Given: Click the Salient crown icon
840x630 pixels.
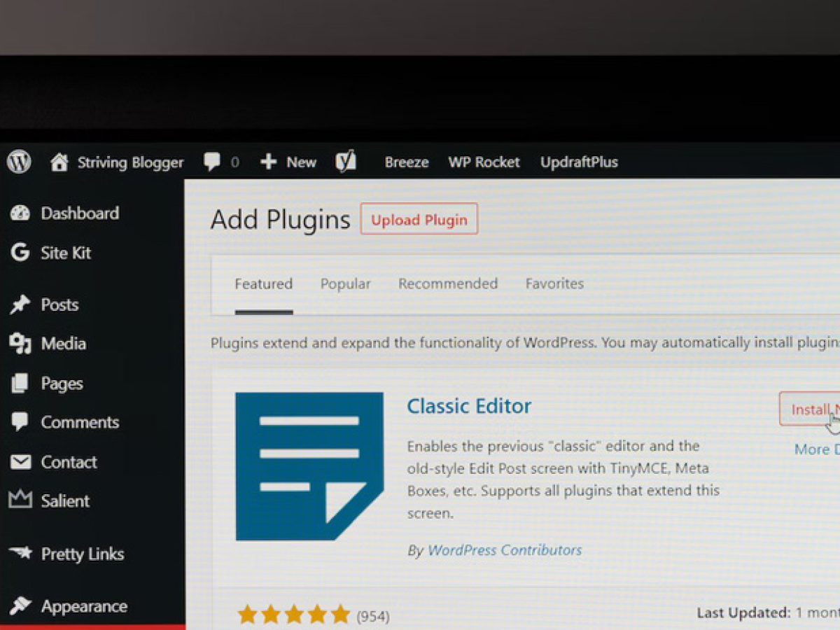Looking at the screenshot, I should 20,500.
